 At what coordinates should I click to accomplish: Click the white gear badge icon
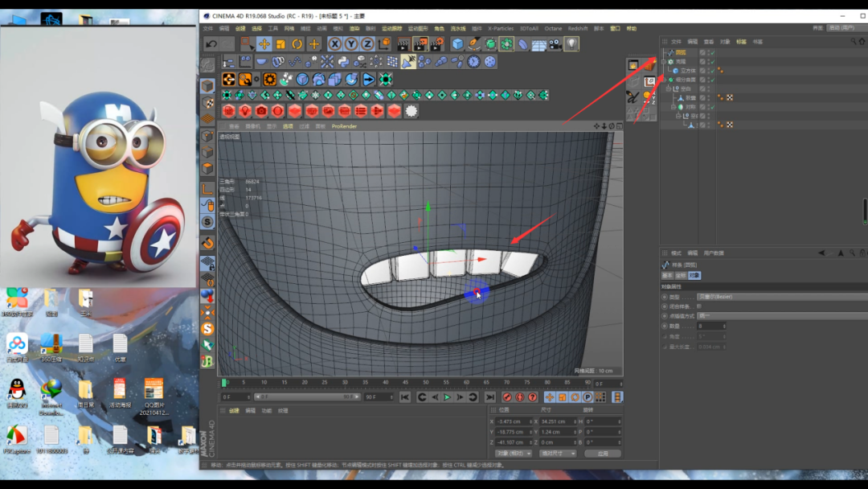tap(411, 111)
